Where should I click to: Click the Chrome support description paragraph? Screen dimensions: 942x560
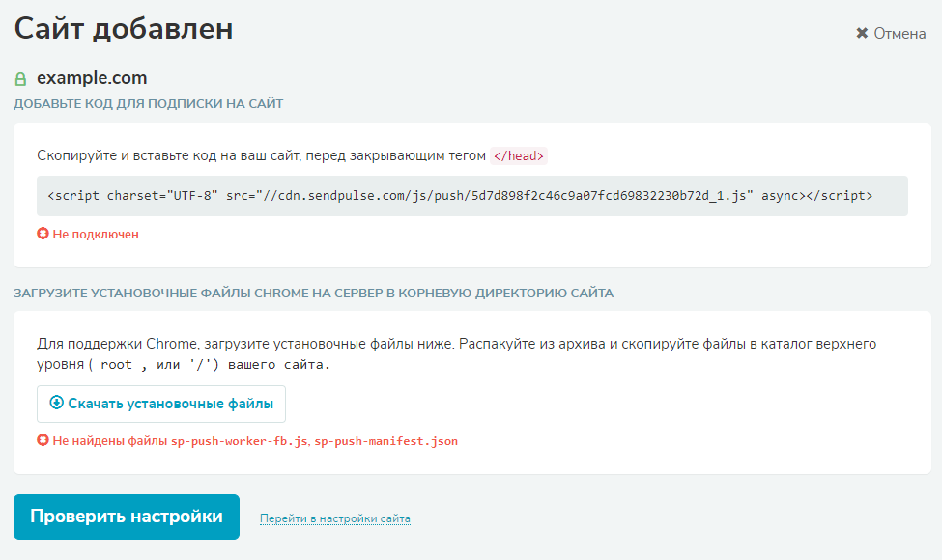pyautogui.click(x=457, y=354)
